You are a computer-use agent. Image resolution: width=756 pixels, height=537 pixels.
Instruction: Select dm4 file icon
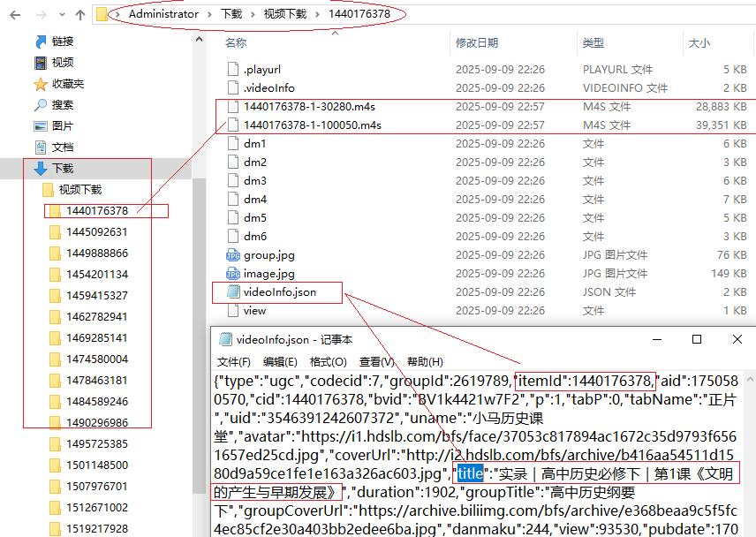(x=233, y=199)
